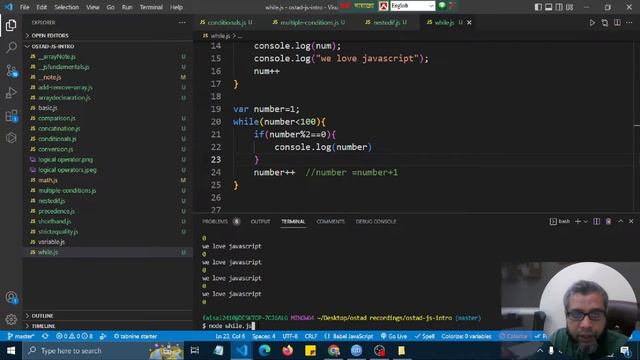Viewport: 640px width, 360px height.
Task: Open the Manage gear icon
Action: [x=11, y=319]
